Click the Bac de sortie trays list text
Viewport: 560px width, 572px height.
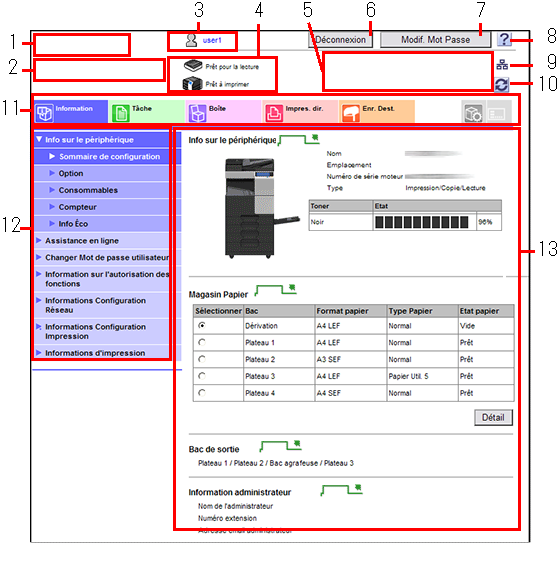(x=276, y=463)
